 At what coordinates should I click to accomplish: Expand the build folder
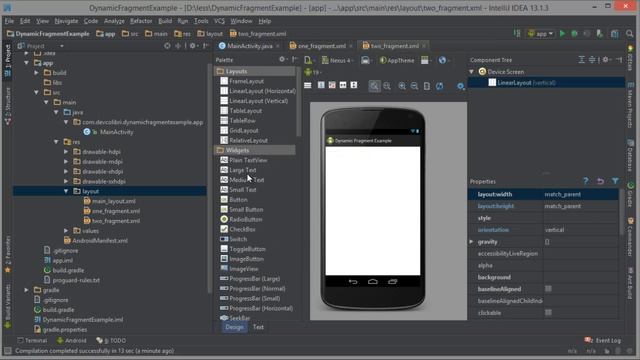pos(36,73)
